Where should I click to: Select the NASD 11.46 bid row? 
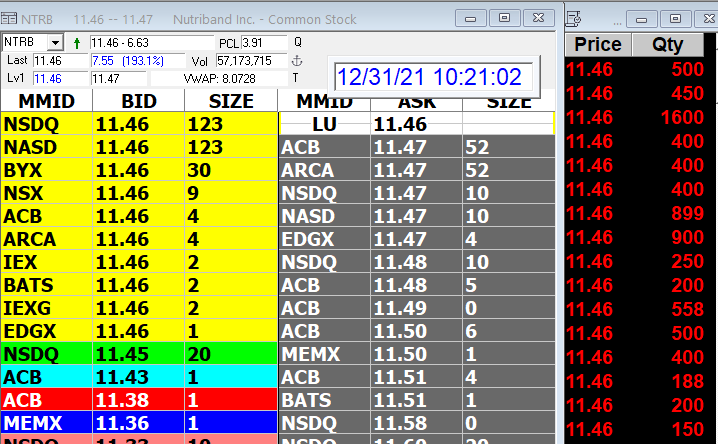pos(139,147)
